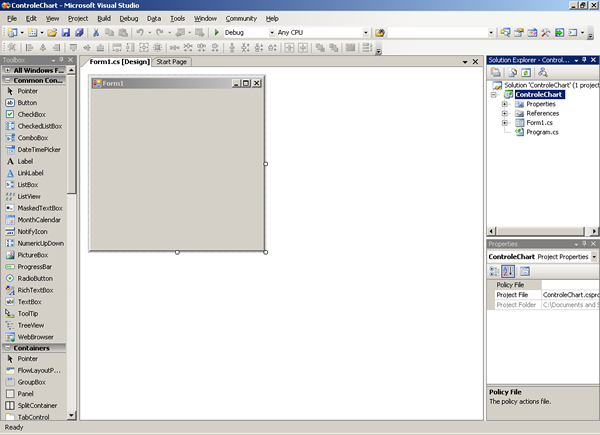The width and height of the screenshot is (600, 435).
Task: Click Show All Files in Solution Explorer
Action: pos(513,72)
